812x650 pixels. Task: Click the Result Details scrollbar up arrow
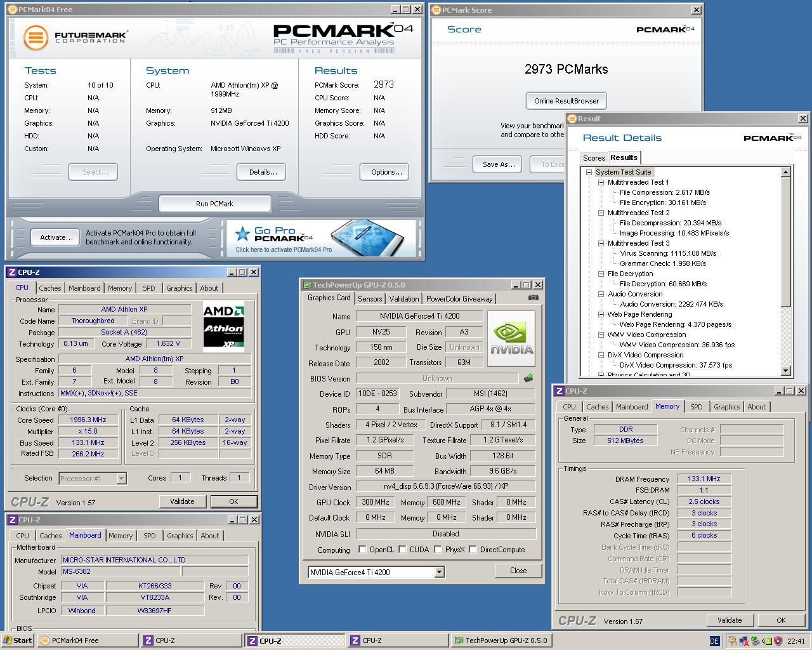click(x=786, y=172)
